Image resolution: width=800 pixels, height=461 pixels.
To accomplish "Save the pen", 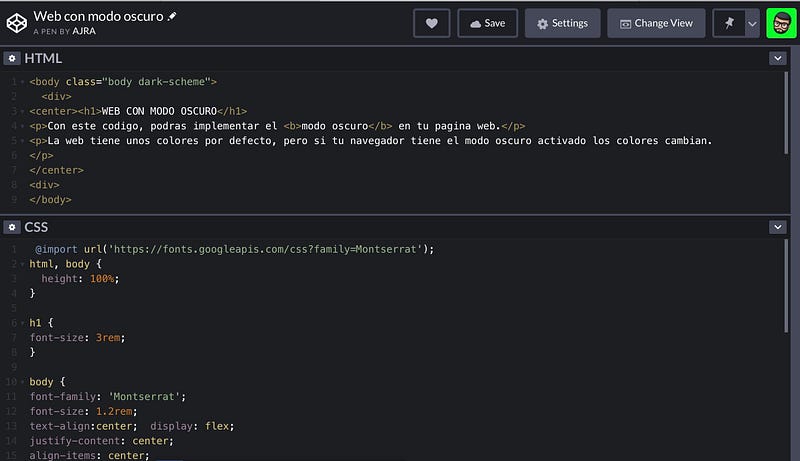I will pos(487,23).
